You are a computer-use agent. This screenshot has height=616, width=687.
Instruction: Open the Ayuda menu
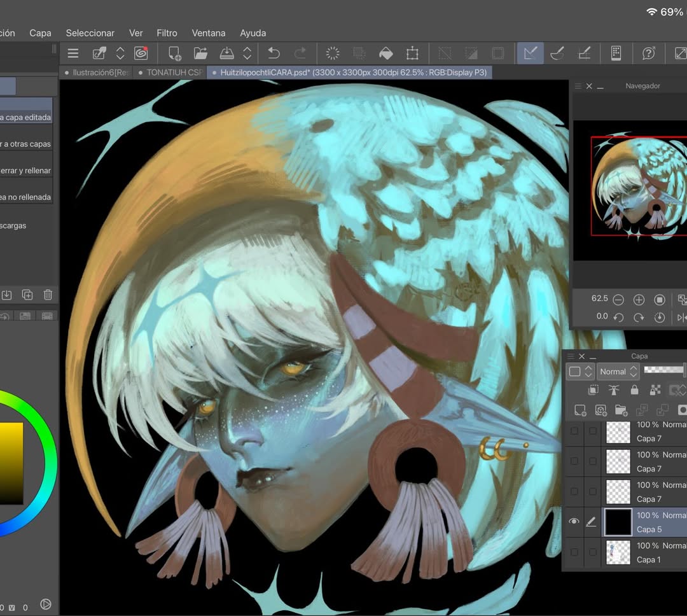click(x=253, y=33)
